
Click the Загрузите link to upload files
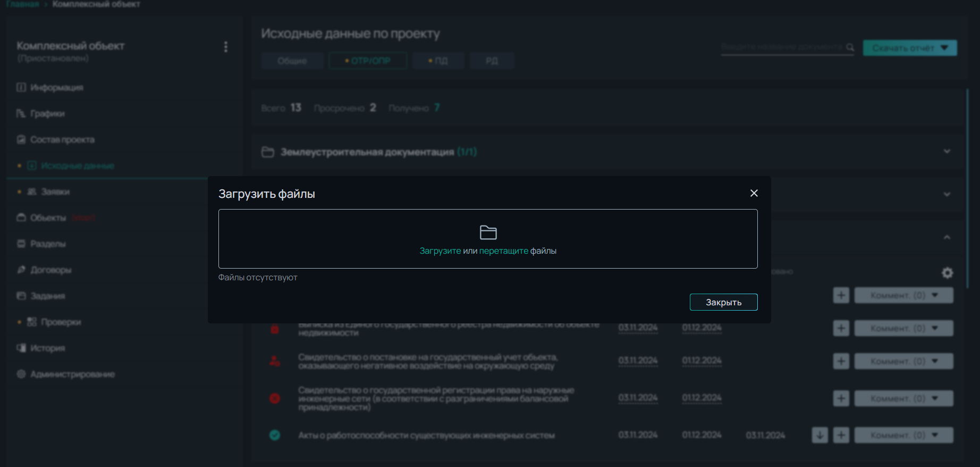[x=440, y=251]
